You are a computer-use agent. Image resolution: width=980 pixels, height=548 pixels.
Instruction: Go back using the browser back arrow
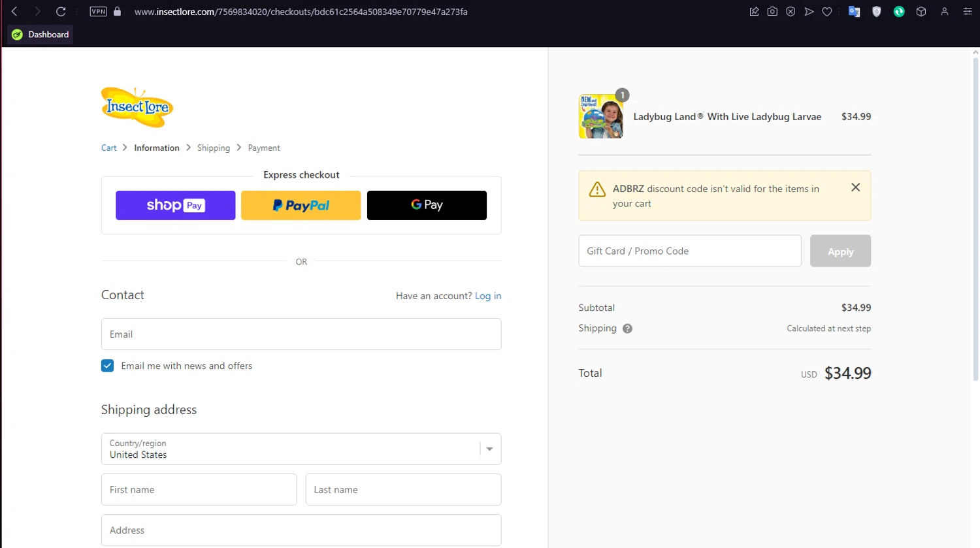[14, 12]
